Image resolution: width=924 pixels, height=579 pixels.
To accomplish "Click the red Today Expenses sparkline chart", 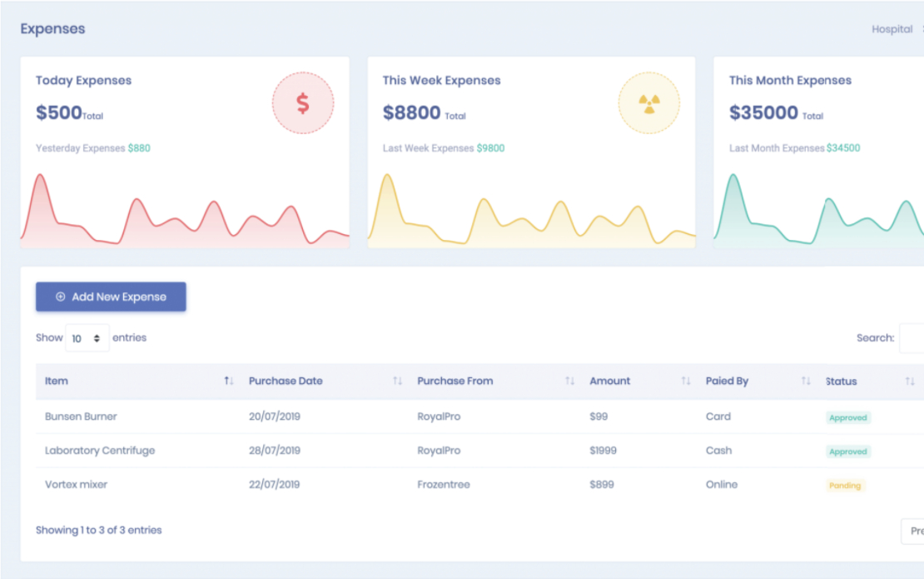I will [183, 212].
